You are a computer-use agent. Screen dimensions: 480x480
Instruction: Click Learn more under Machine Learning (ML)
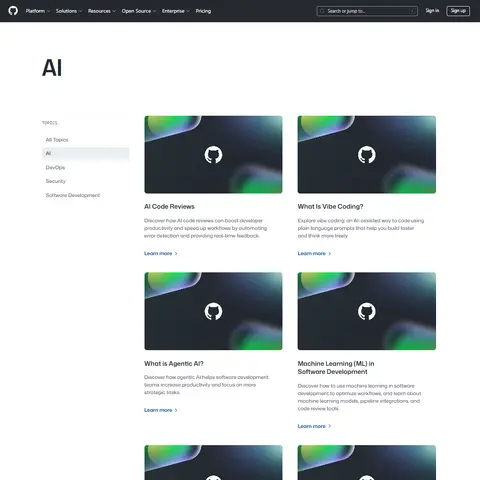(x=314, y=426)
